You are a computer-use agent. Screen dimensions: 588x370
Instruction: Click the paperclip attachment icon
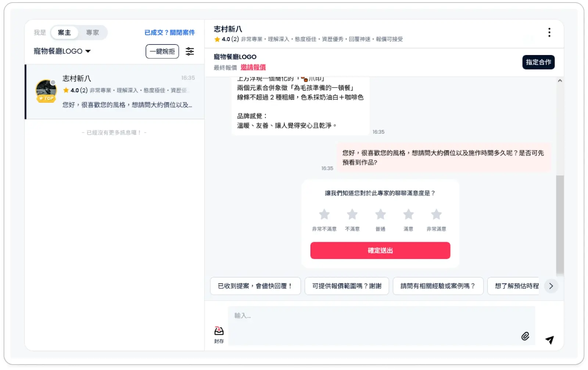pyautogui.click(x=525, y=336)
